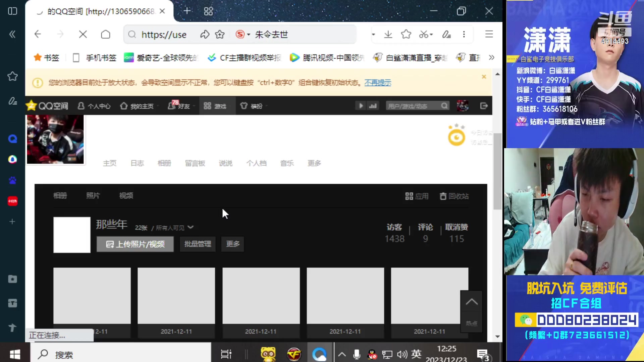
Task: Open the CF game icon in taskbar
Action: [x=294, y=354]
